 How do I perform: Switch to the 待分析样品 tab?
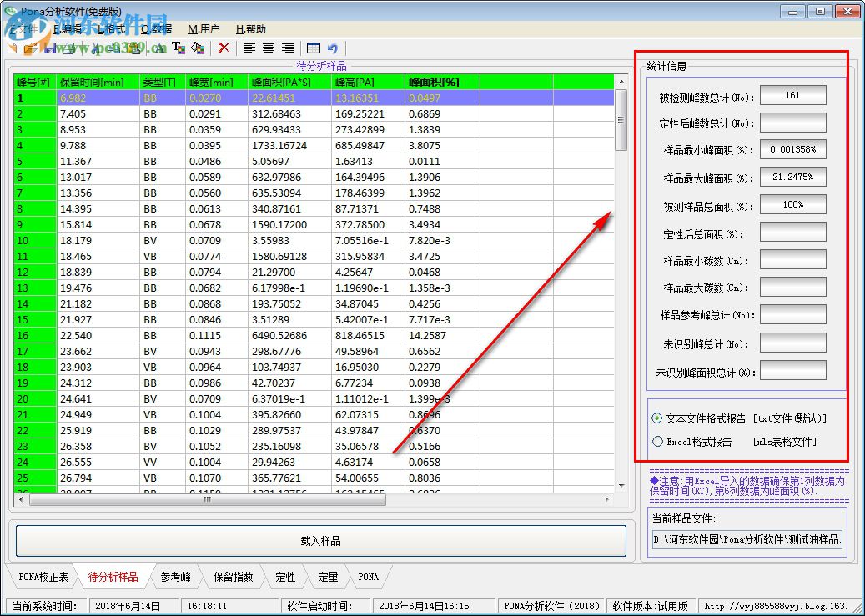(113, 577)
